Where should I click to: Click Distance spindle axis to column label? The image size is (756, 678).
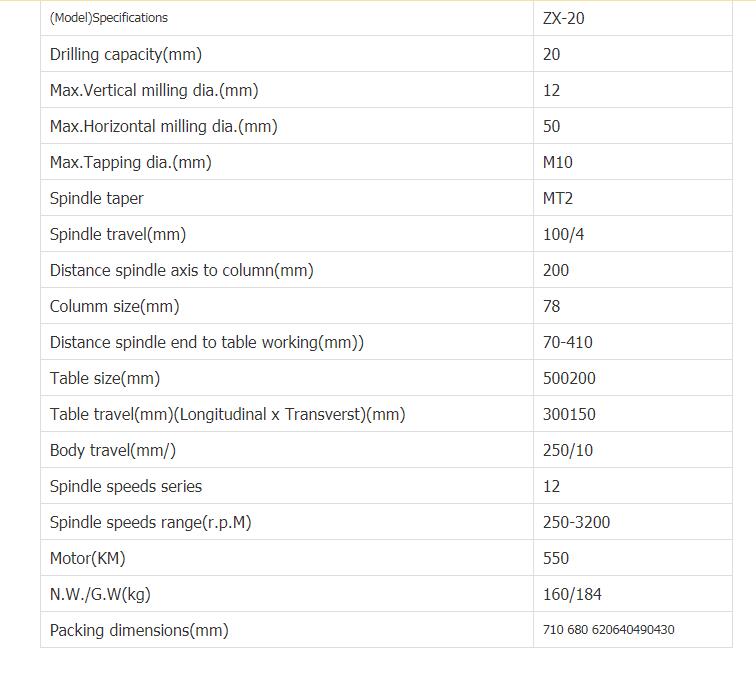tap(182, 270)
